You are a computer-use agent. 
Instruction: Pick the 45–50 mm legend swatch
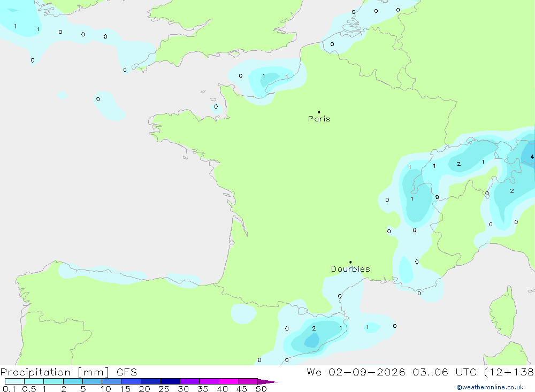[248, 381]
